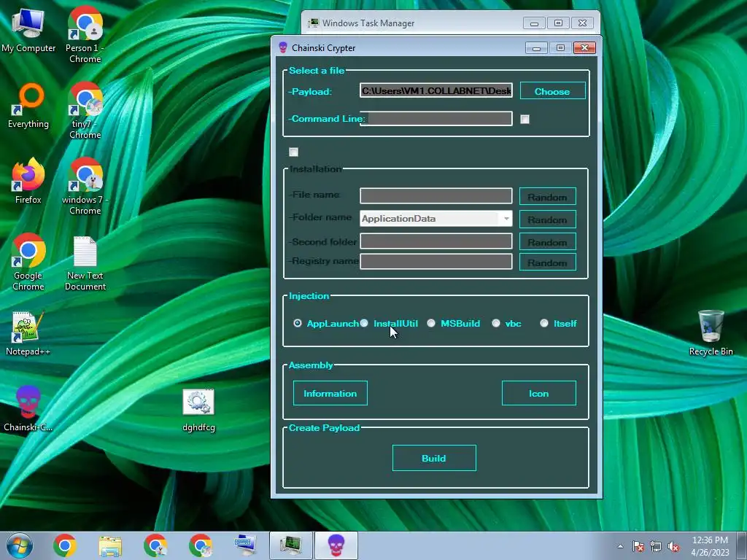Click the windows 7 - Chrome shortcut

tap(85, 186)
